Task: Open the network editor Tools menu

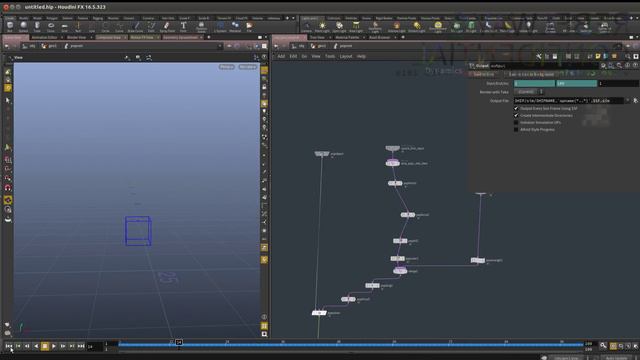Action: pos(330,56)
